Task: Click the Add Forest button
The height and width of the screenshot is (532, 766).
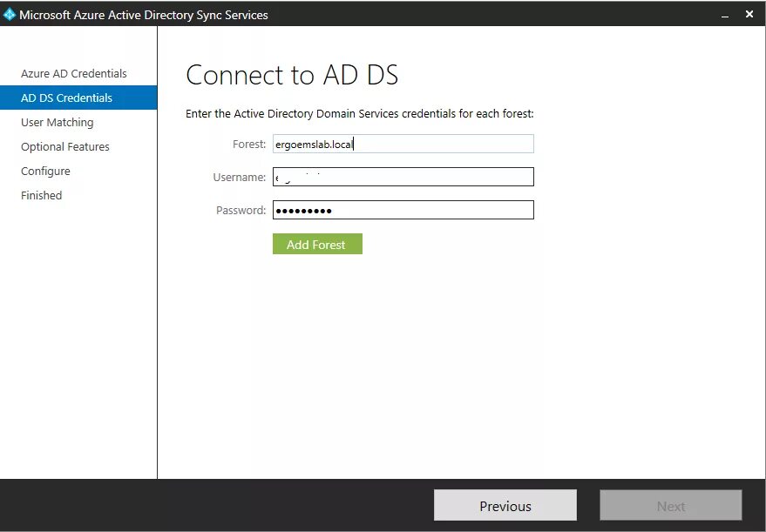Action: click(317, 244)
